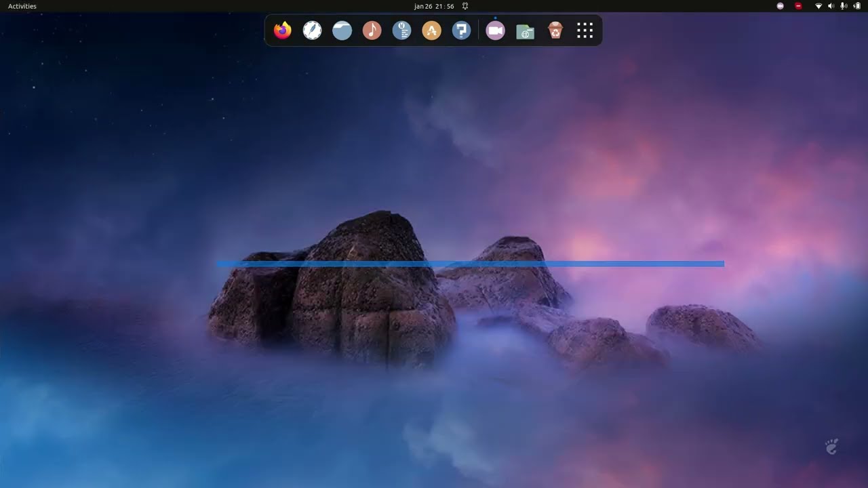
Task: Open the Help app with the question mark icon
Action: tap(461, 30)
